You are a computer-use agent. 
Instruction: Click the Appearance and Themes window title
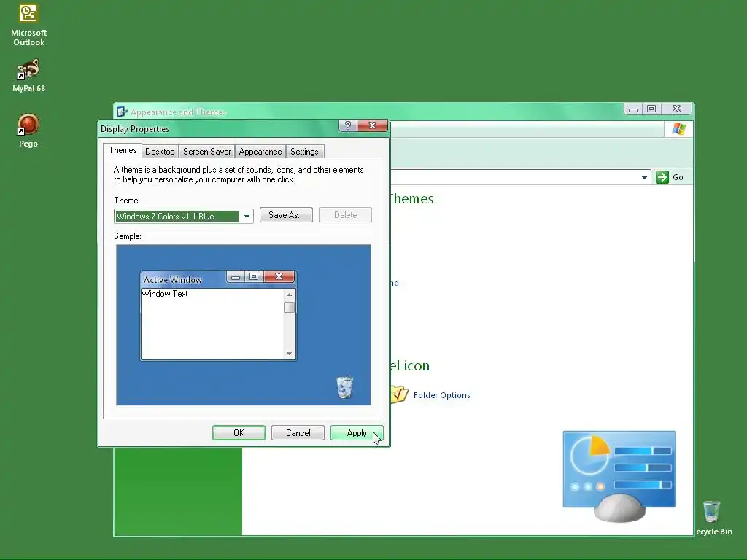tap(178, 112)
